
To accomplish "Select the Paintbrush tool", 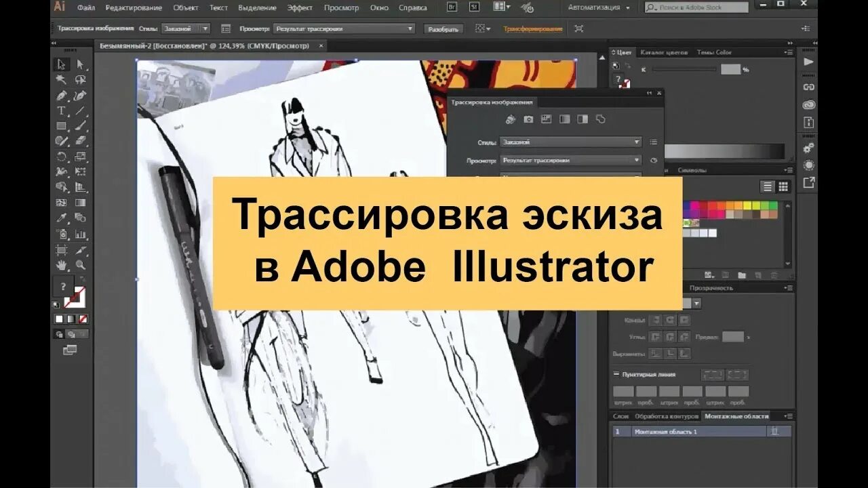I will pyautogui.click(x=80, y=126).
